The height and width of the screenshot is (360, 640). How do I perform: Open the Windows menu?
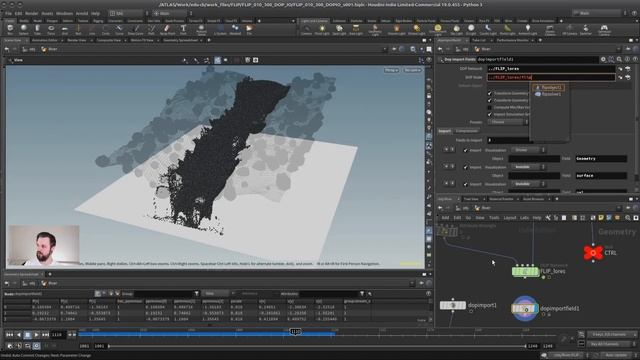pyautogui.click(x=64, y=13)
